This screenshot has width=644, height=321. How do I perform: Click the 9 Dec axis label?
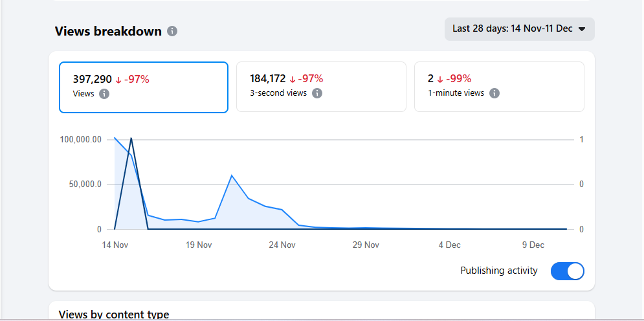[x=533, y=245]
